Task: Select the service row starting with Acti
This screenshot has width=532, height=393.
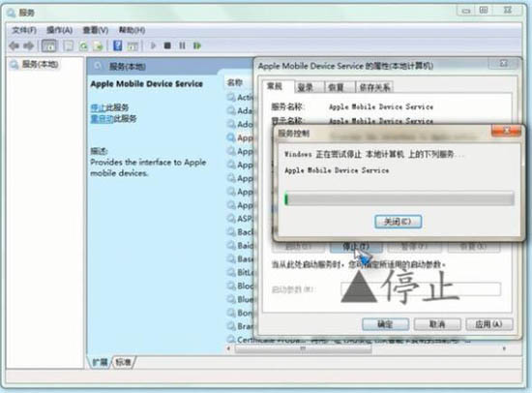Action: pyautogui.click(x=241, y=97)
